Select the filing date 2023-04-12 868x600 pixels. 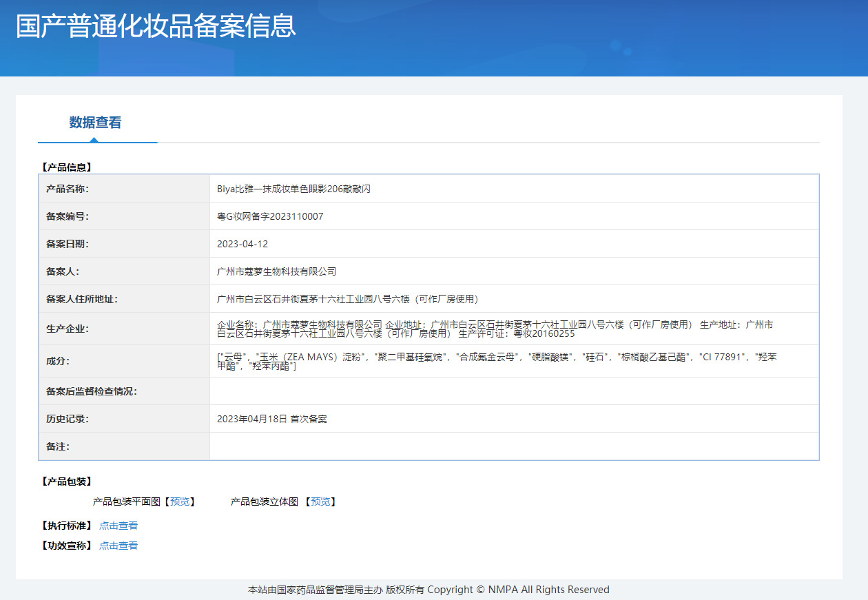[242, 244]
